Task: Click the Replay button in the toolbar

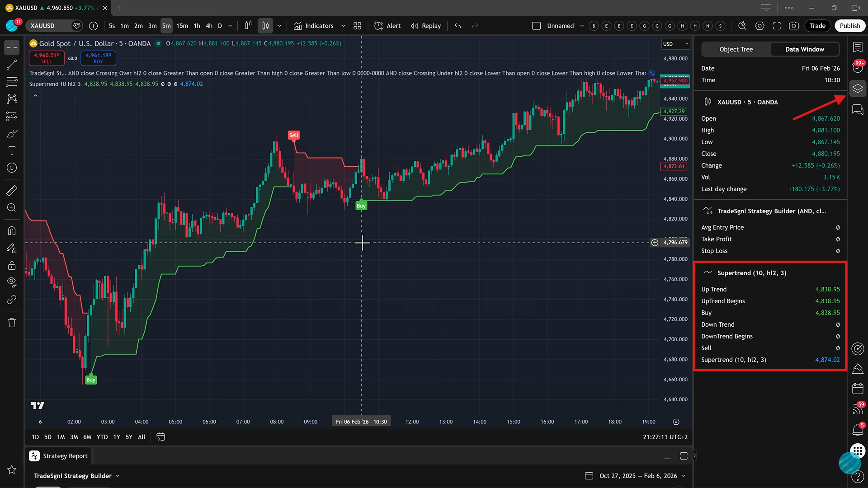Action: point(425,26)
